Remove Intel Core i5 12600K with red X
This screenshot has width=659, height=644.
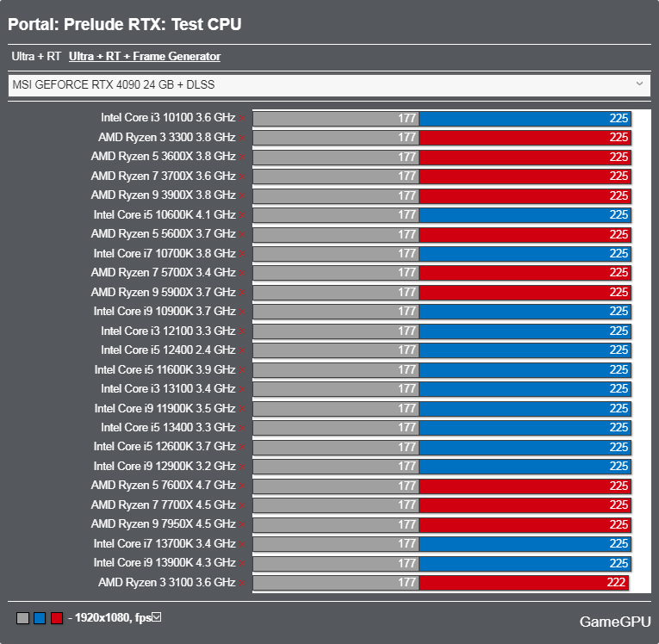(242, 448)
